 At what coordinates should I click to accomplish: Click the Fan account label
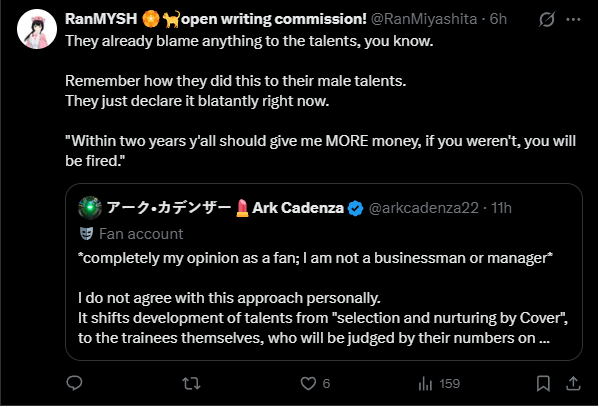pos(141,234)
